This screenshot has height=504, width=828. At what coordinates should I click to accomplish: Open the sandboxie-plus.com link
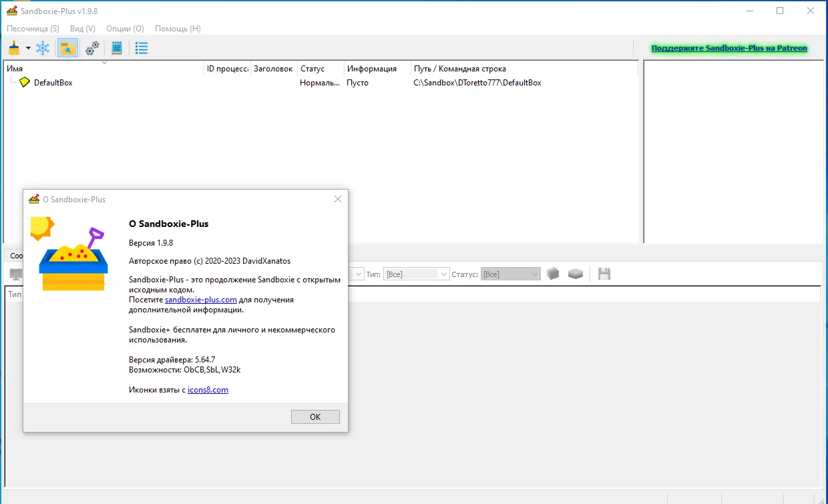tap(201, 300)
